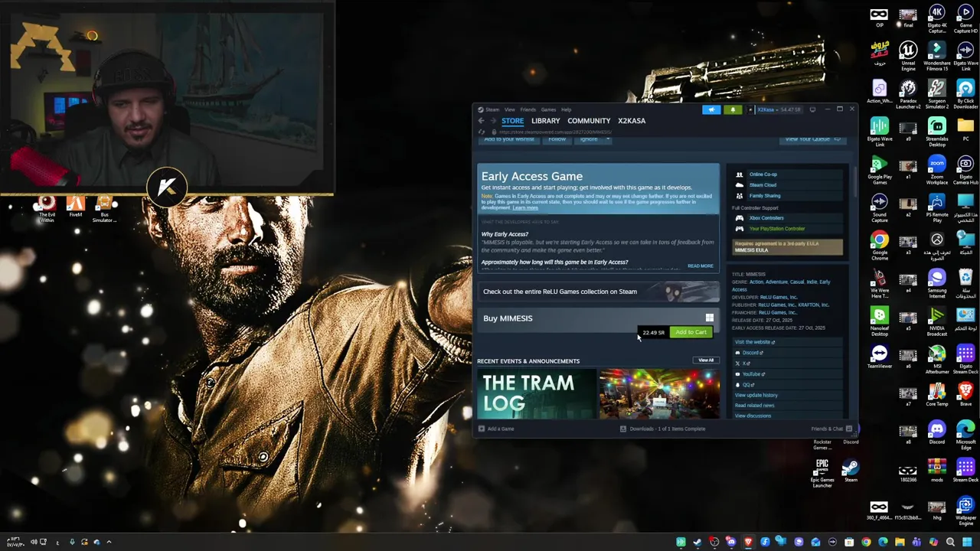This screenshot has width=980, height=551.
Task: Click the Visit the website link
Action: [x=755, y=342]
